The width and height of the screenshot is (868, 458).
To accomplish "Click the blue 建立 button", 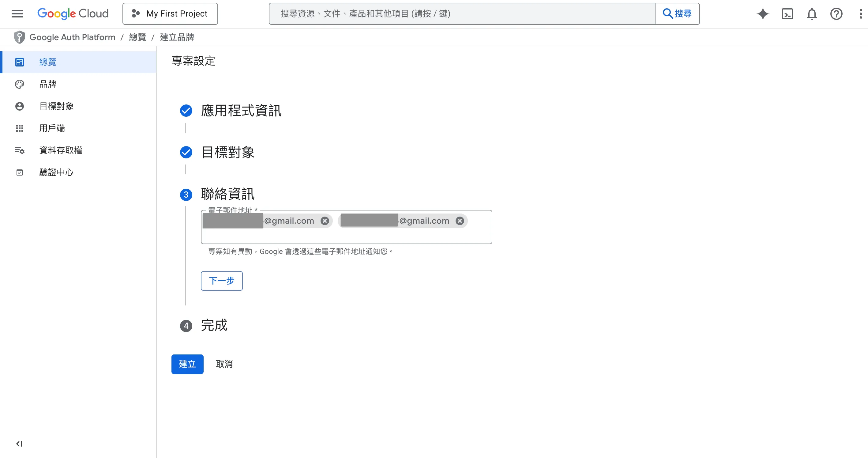I will (187, 364).
